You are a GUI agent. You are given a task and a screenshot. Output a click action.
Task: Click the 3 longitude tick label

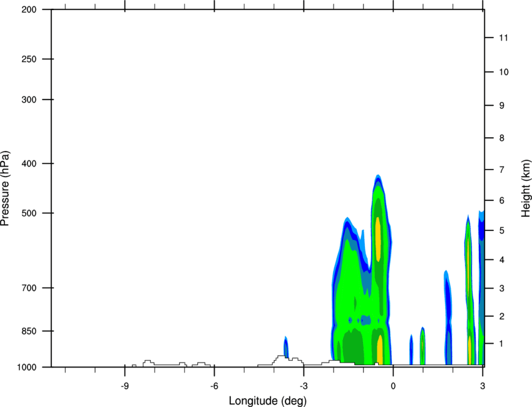[x=483, y=386]
